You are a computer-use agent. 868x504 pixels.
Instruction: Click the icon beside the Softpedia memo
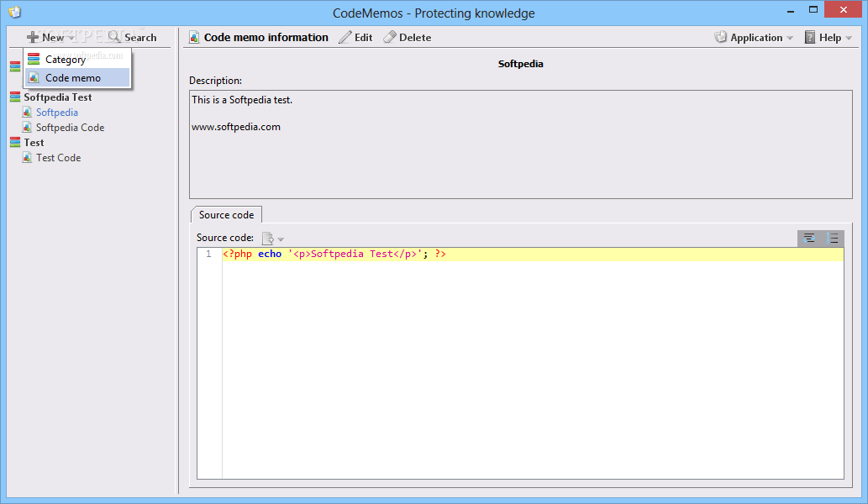pos(27,113)
